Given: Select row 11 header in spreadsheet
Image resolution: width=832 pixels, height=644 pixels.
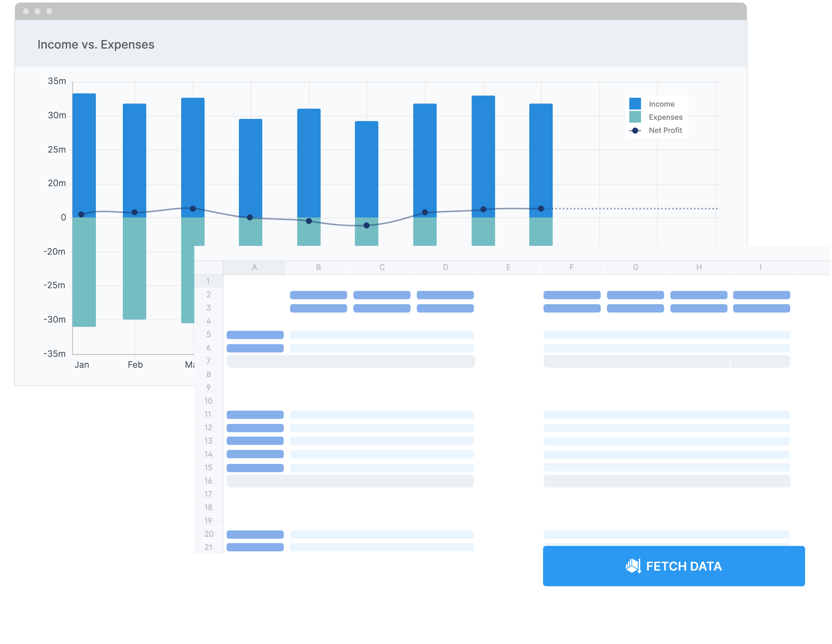Looking at the screenshot, I should click(x=208, y=414).
